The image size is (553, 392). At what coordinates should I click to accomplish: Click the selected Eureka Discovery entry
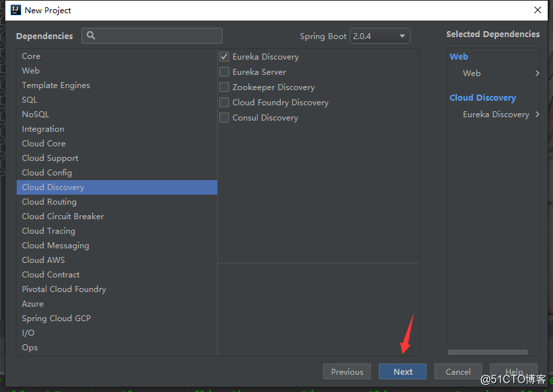pyautogui.click(x=496, y=115)
